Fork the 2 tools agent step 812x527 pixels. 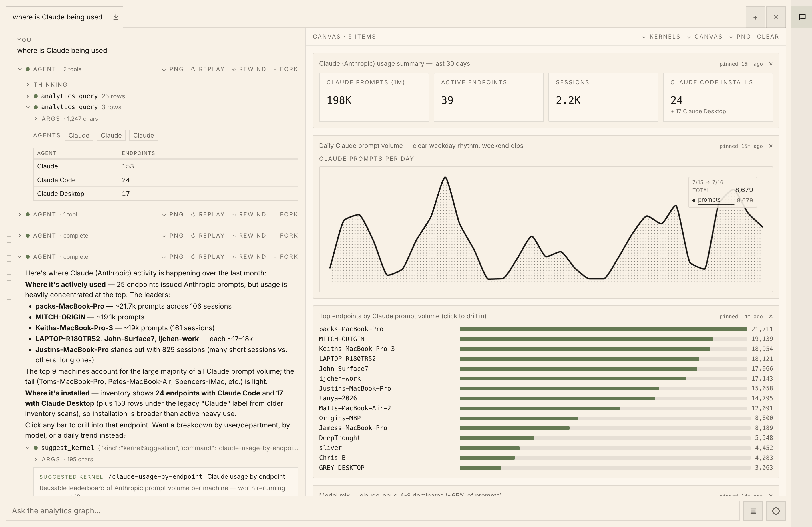coord(286,69)
